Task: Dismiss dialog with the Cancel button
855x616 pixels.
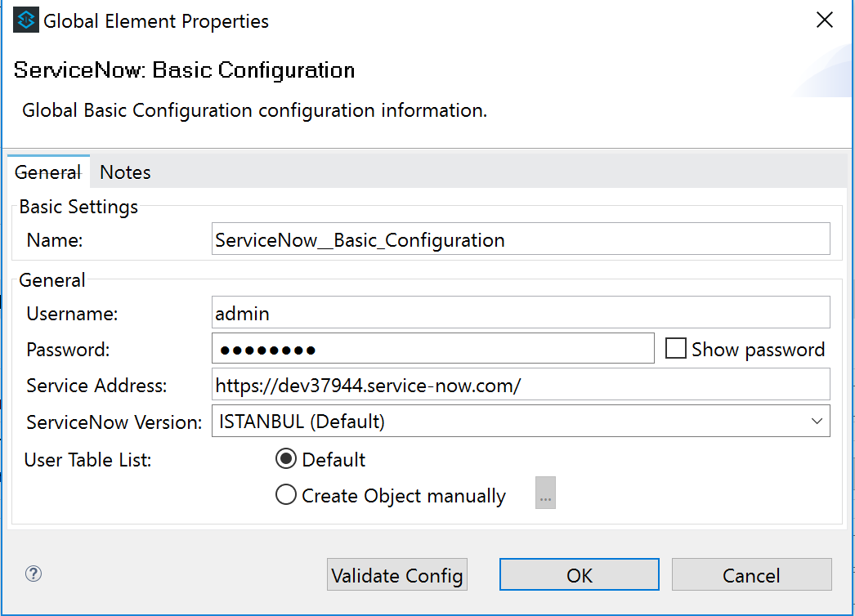Action: point(751,575)
